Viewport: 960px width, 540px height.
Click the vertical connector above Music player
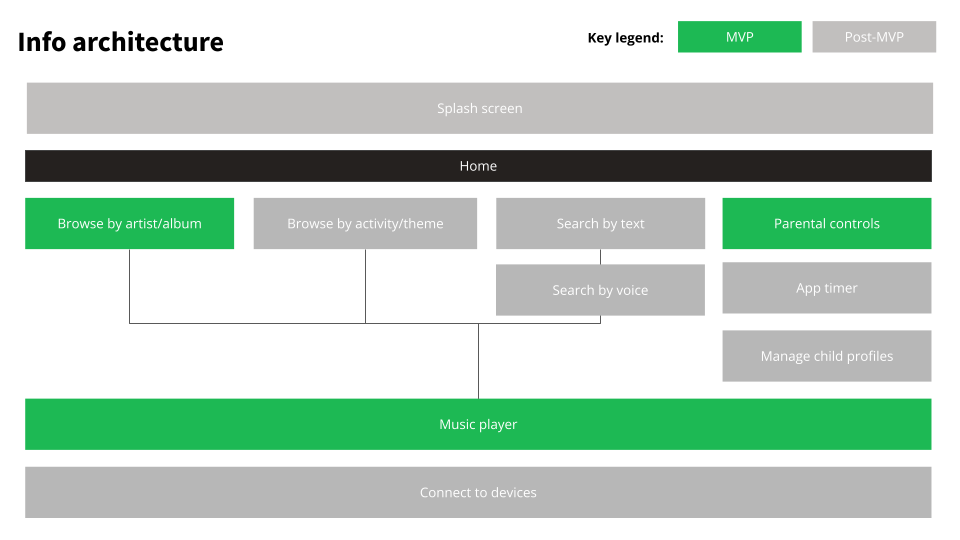478,361
